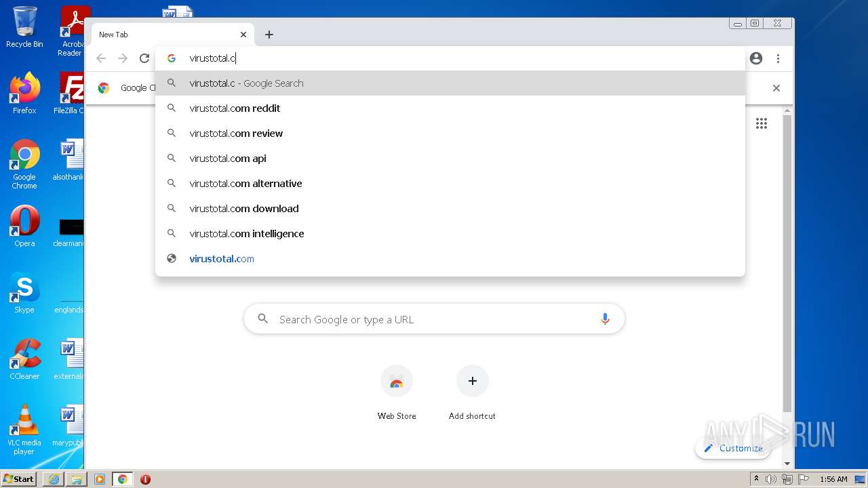Open the CCleaner desktop shortcut
The image size is (868, 488).
pos(24,359)
